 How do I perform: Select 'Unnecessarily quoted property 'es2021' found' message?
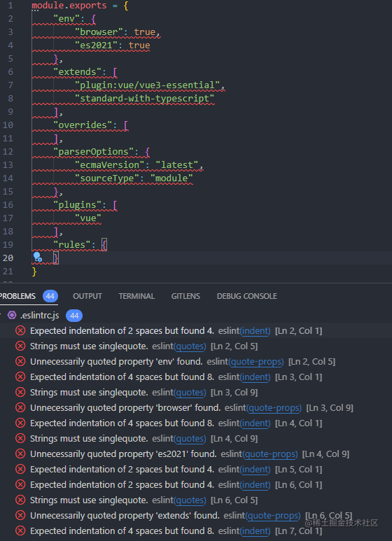point(123,454)
